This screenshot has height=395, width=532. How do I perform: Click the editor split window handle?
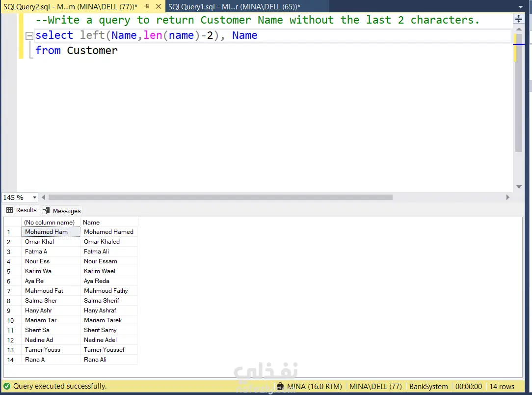tap(518, 19)
